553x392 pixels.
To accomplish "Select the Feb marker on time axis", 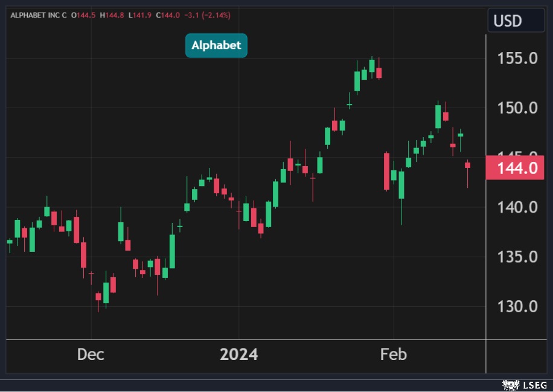I will tap(394, 354).
